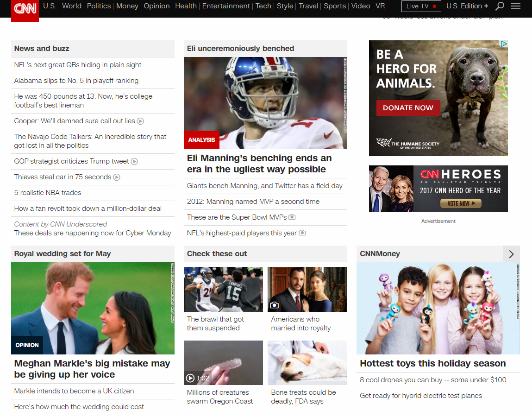Open 5 realistic NBA trades link
The image size is (532, 417).
point(48,193)
